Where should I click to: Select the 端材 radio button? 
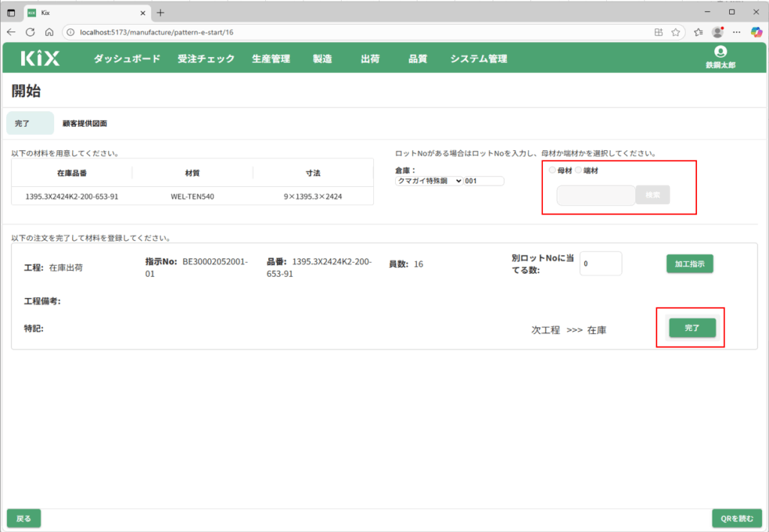[x=578, y=170]
